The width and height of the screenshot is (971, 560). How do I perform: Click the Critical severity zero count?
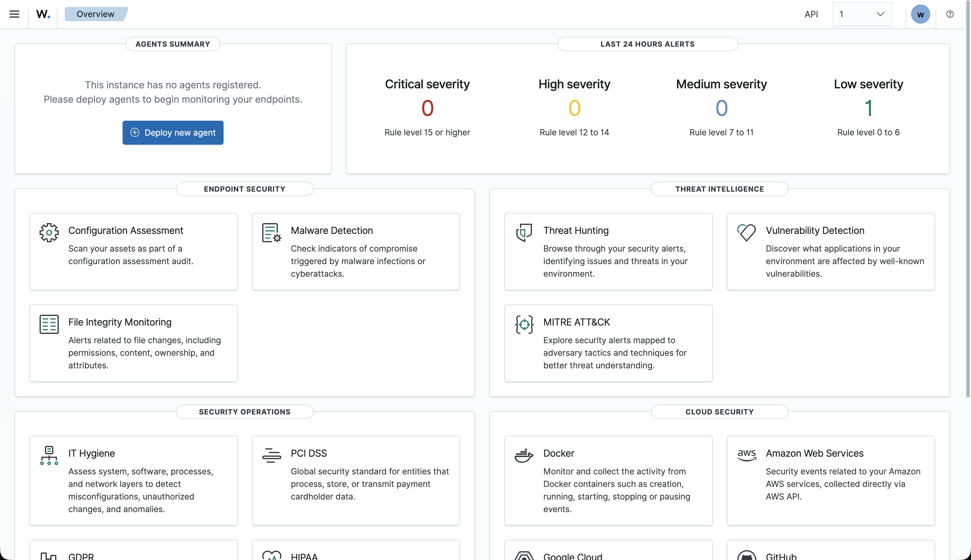coord(427,108)
